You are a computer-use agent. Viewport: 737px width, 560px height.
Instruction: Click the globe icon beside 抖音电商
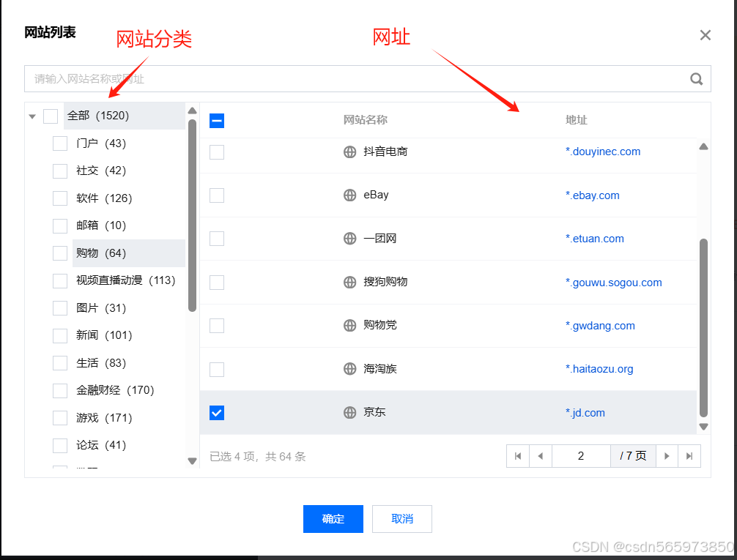click(349, 152)
